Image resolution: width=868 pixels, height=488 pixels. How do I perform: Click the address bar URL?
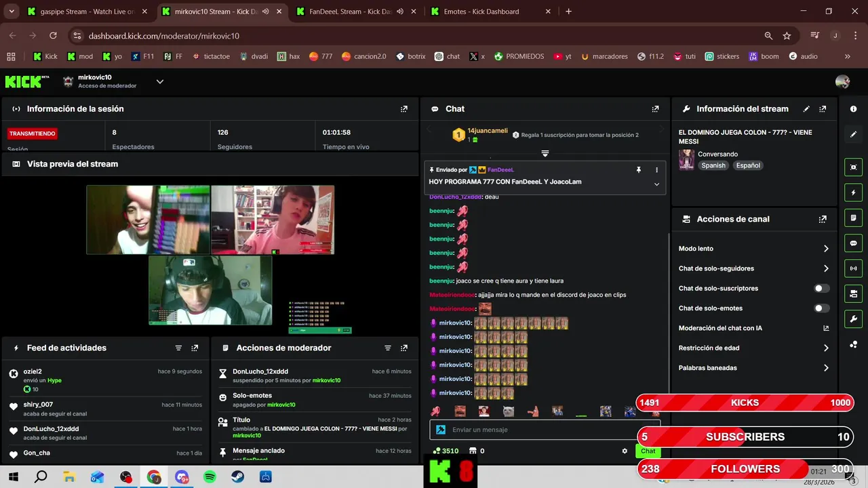coord(163,36)
